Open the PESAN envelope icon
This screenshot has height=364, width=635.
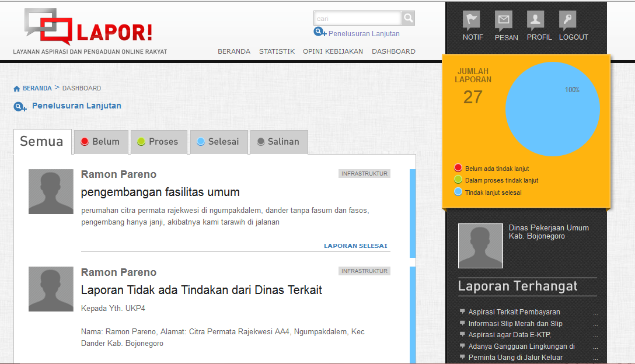click(x=503, y=20)
